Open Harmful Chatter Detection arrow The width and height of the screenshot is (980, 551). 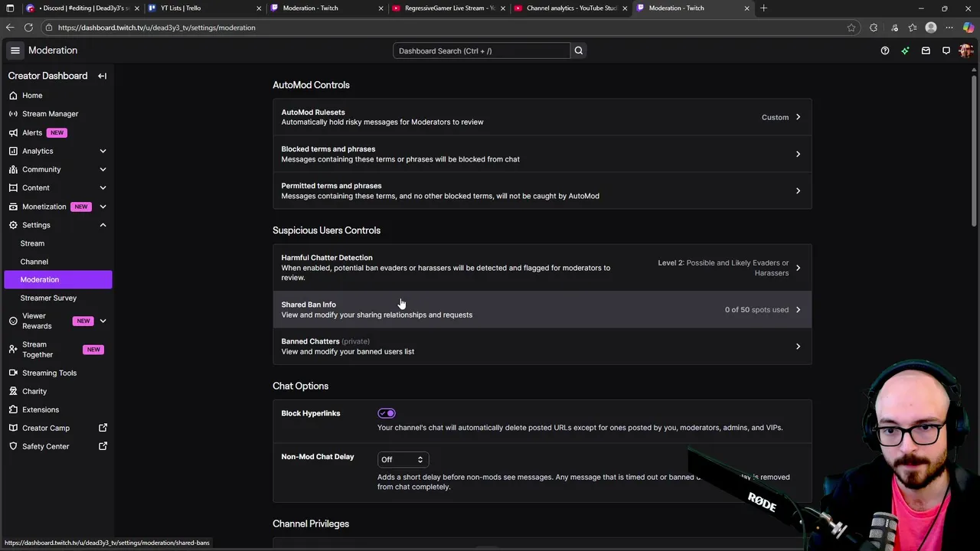798,268
